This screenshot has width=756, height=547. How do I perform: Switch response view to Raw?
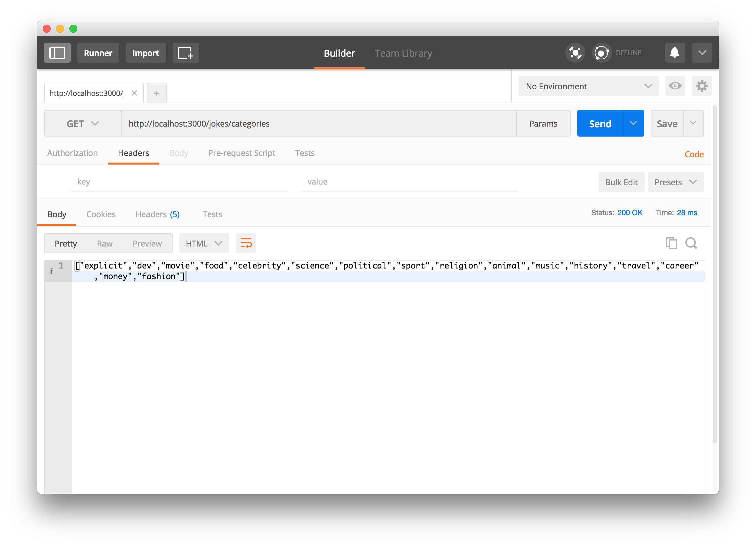[x=105, y=244]
